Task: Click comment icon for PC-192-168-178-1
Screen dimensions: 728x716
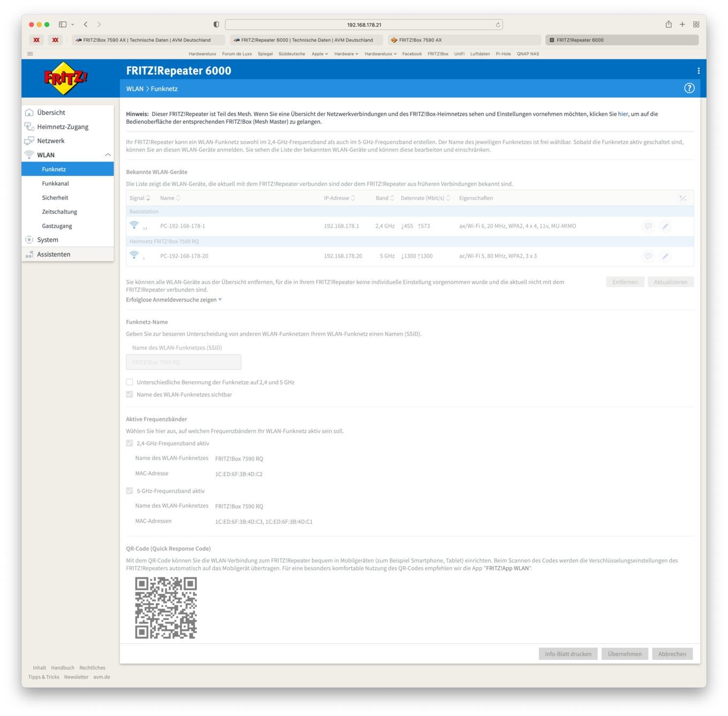Action: click(648, 226)
